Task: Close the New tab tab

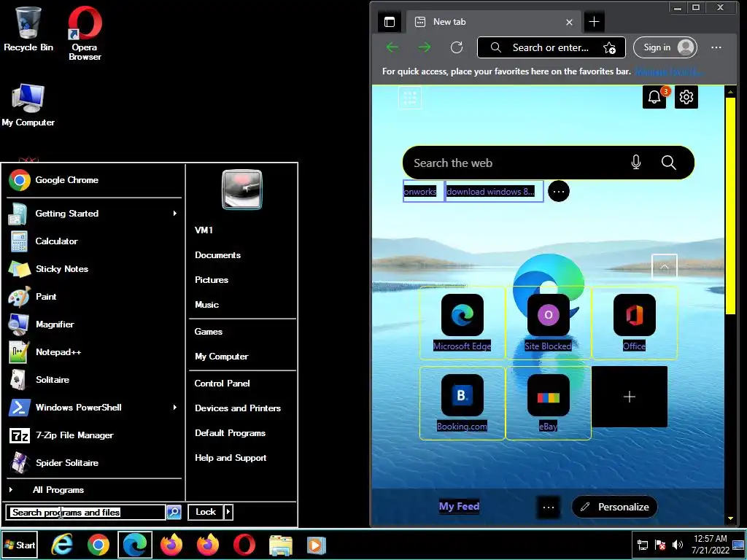Action: 569,22
